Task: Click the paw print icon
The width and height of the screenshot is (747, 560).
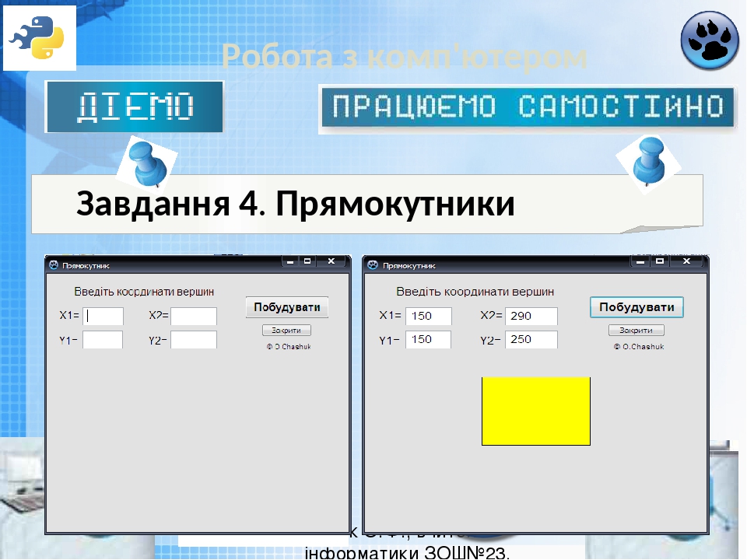Action: 710,40
